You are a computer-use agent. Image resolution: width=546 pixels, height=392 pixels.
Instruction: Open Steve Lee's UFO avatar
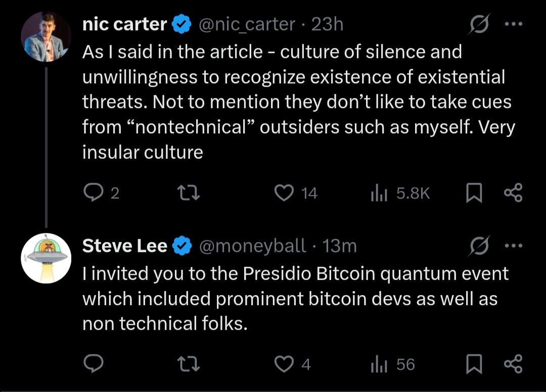[46, 258]
